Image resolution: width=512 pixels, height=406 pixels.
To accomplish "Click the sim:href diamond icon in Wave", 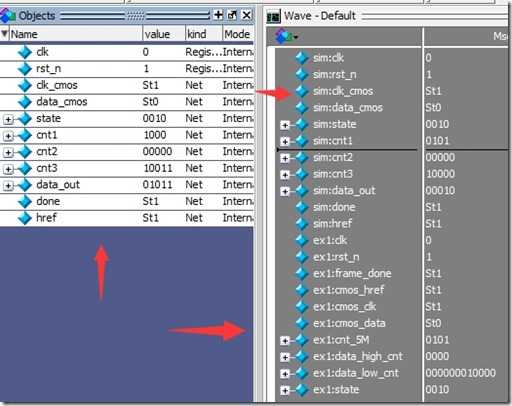I will (302, 224).
